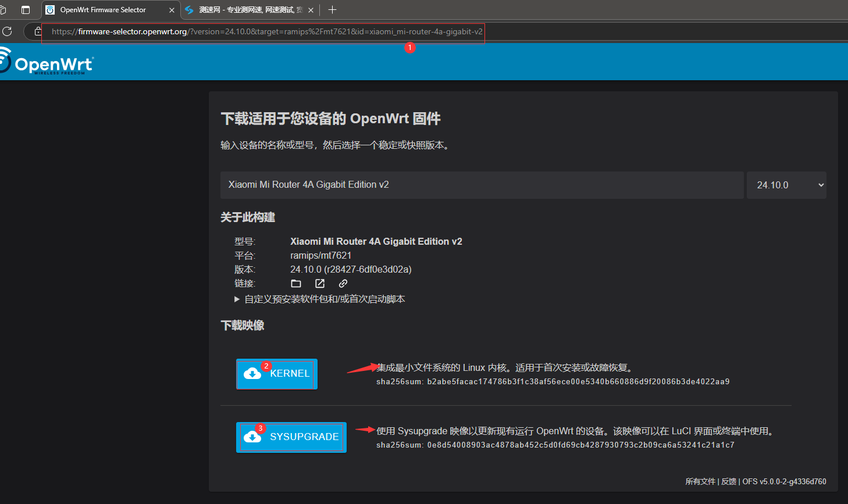The width and height of the screenshot is (848, 504).
Task: Click the browser address bar URL
Action: pos(266,32)
